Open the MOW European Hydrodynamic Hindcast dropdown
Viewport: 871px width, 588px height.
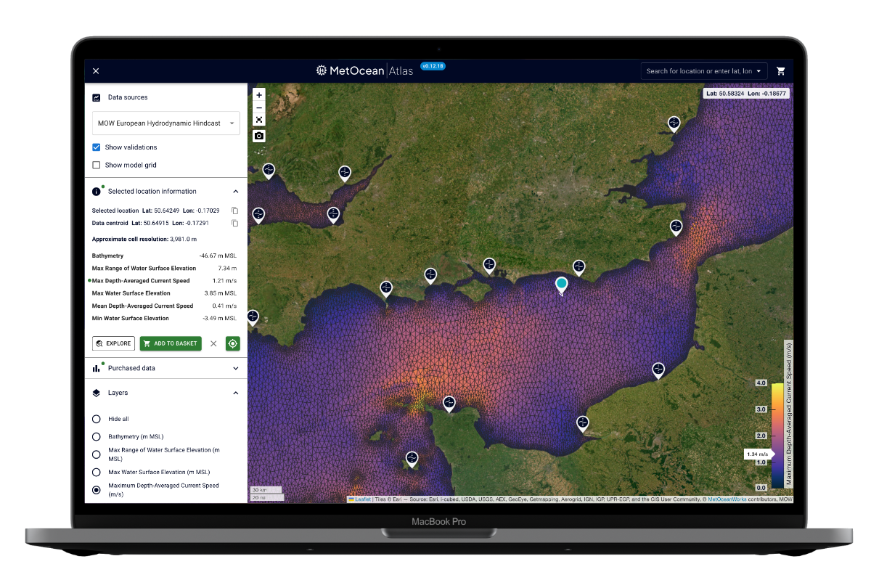(165, 123)
